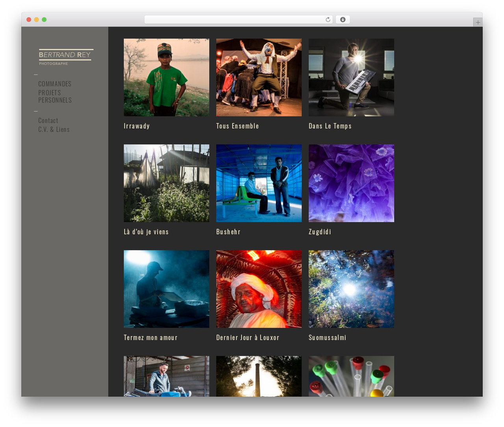Open the Dans Le Temps keyboard photo
Image resolution: width=504 pixels, height=427 pixels.
(x=351, y=77)
